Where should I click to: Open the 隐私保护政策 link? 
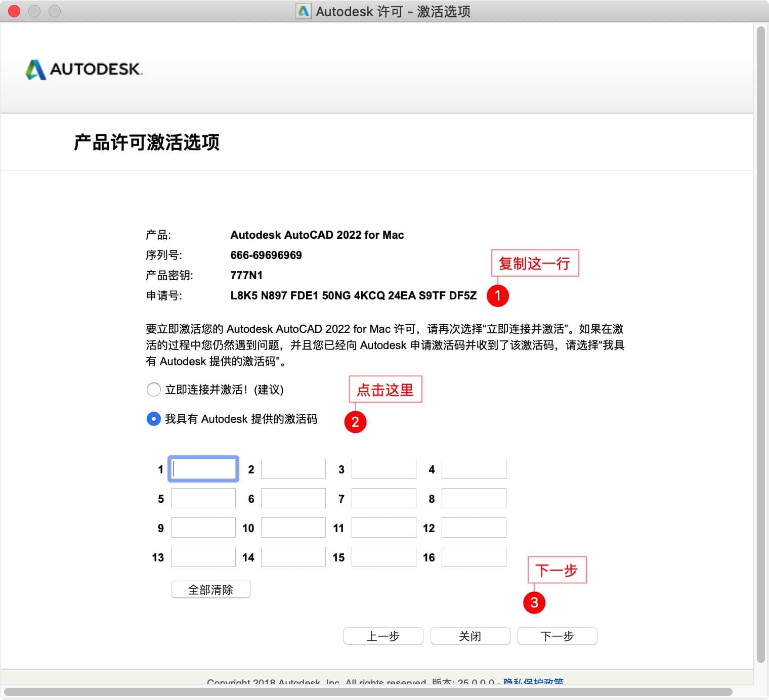533,681
